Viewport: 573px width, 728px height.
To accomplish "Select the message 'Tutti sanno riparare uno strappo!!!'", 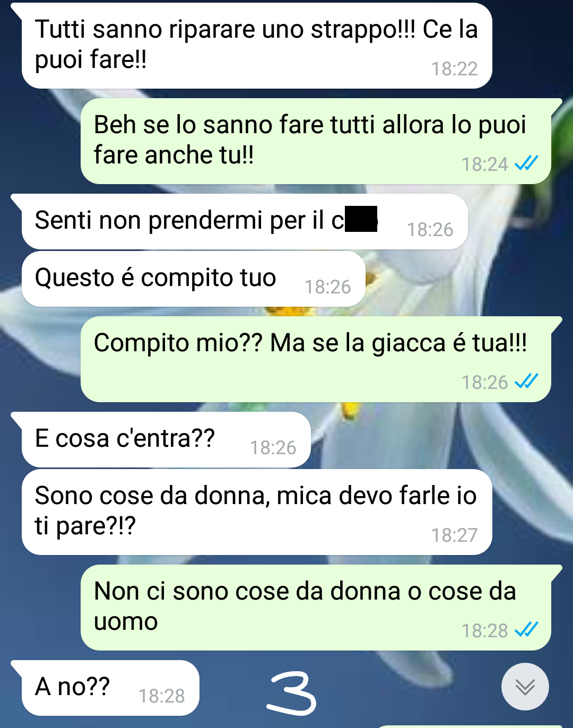I will (x=257, y=46).
